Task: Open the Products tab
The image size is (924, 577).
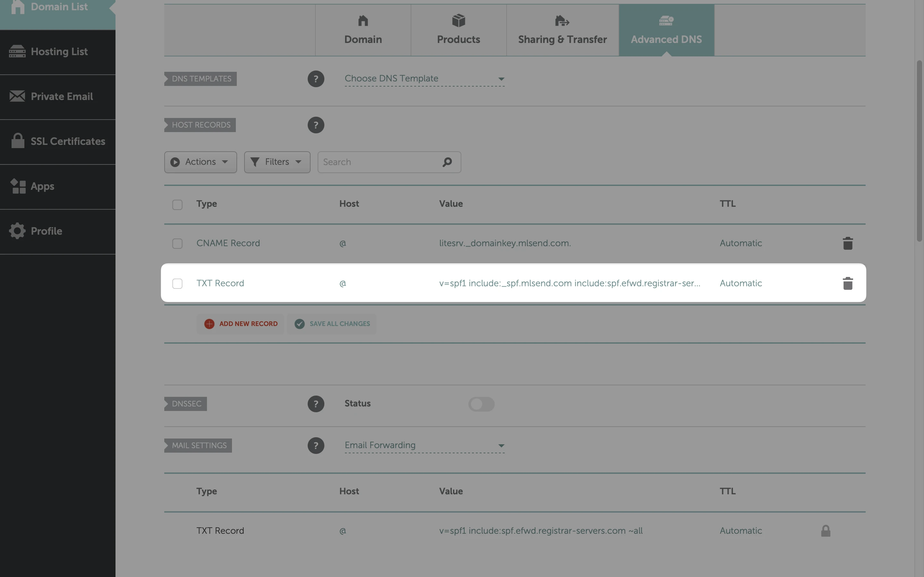Action: 458,30
